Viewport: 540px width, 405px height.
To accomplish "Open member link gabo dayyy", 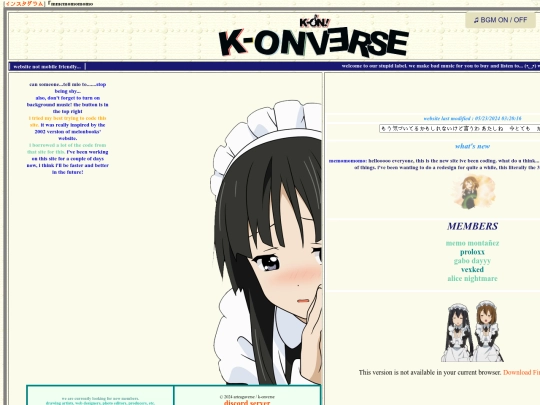I will click(472, 261).
